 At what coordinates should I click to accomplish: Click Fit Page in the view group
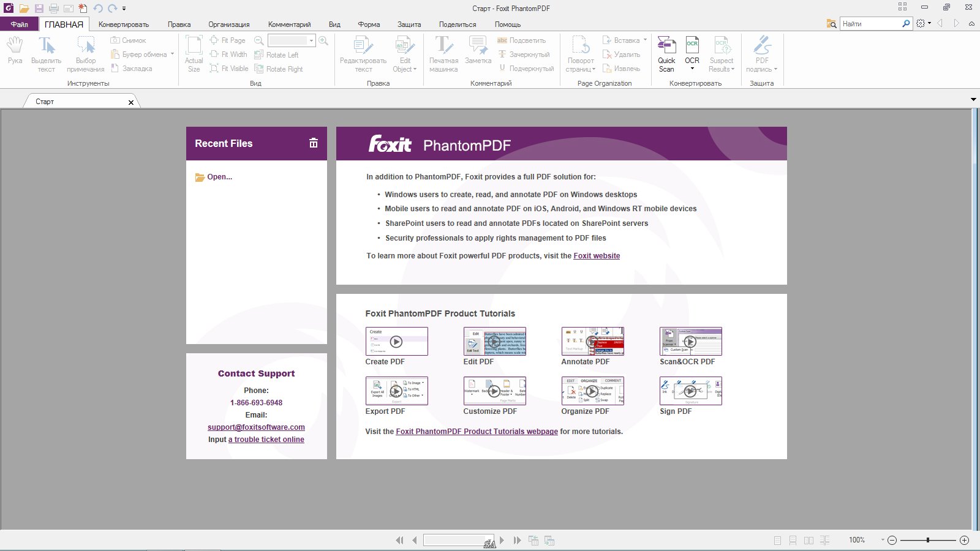pos(227,40)
